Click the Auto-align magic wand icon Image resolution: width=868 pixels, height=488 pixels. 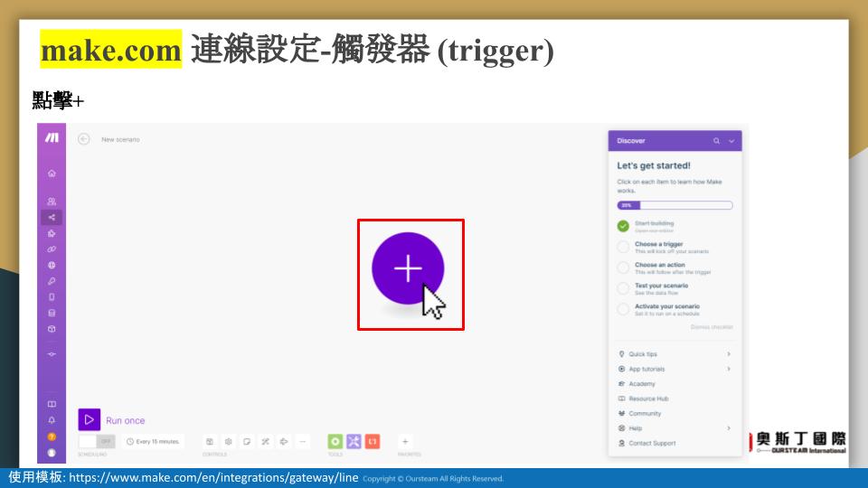[x=265, y=442]
